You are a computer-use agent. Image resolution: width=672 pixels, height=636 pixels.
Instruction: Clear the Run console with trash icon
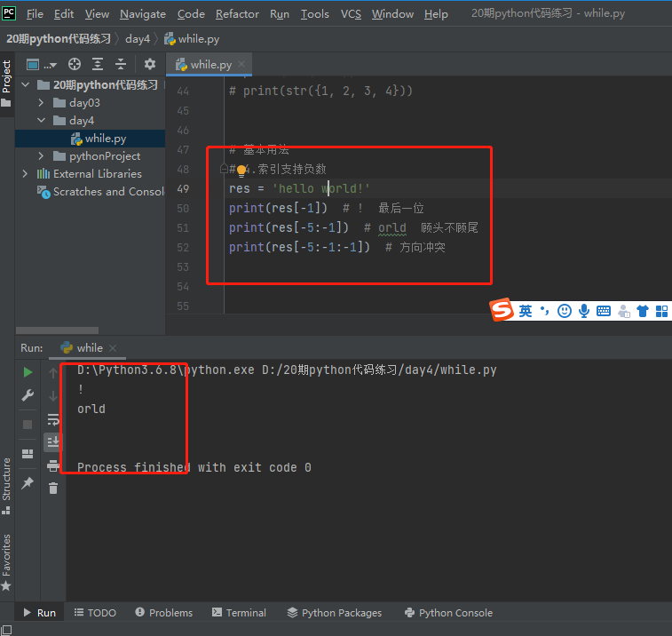point(53,488)
